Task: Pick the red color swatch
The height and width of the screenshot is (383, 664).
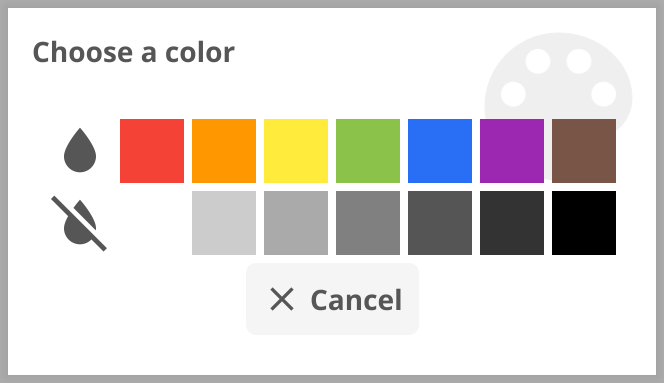Action: tap(152, 151)
